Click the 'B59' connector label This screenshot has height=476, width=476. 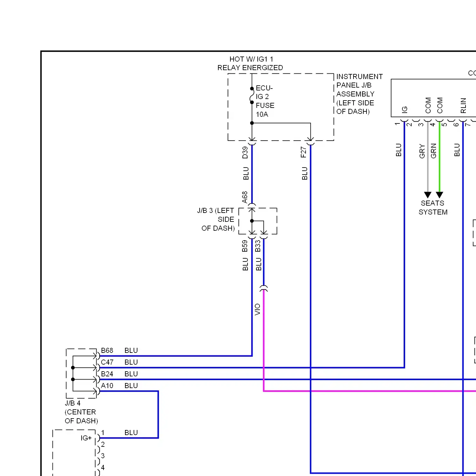(x=245, y=246)
